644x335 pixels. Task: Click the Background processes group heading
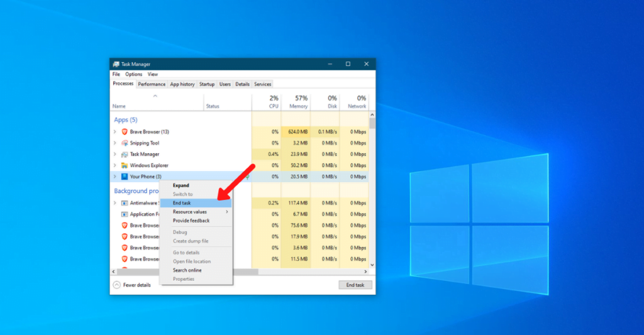coord(136,191)
